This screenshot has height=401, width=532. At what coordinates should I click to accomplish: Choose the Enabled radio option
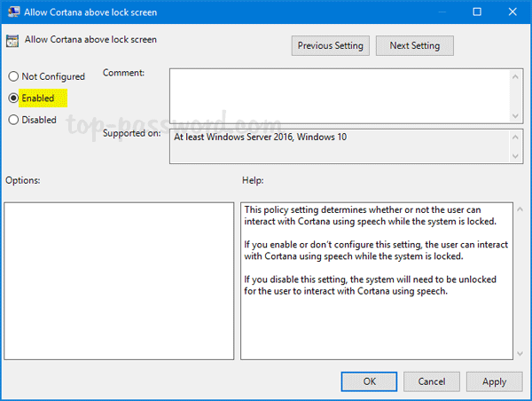(x=13, y=98)
